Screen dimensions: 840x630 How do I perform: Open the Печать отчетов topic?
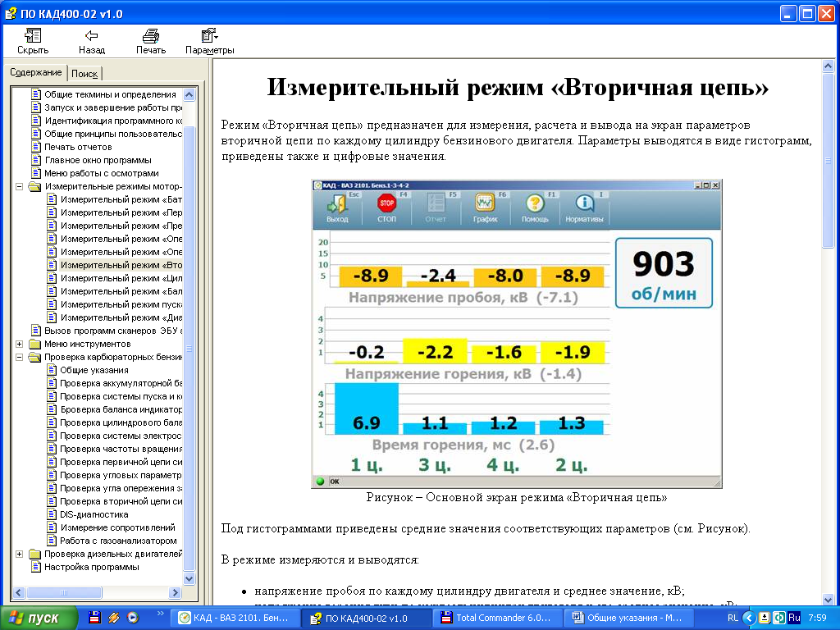[78, 147]
